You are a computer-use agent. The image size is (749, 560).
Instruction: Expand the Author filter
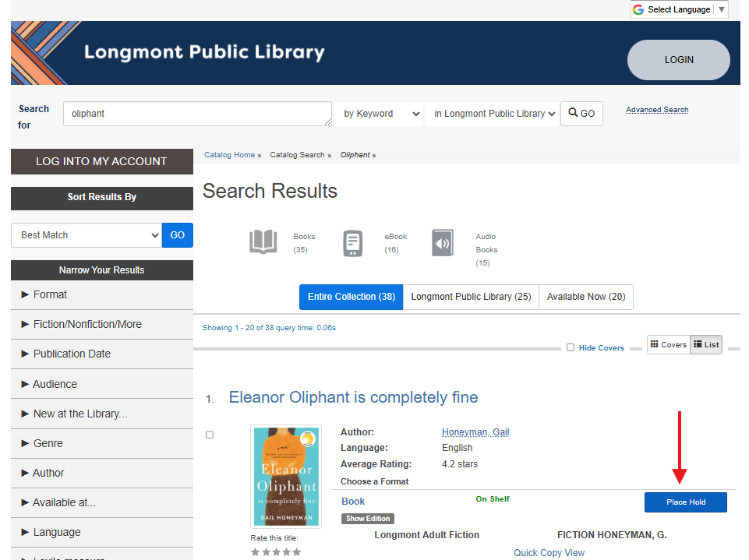[x=102, y=473]
